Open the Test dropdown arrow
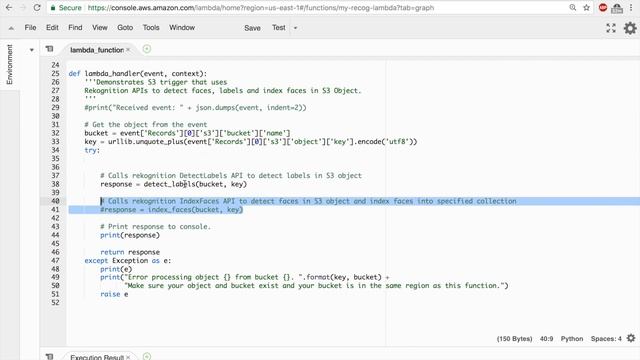Screen dimensions: 640x360 pyautogui.click(x=296, y=28)
